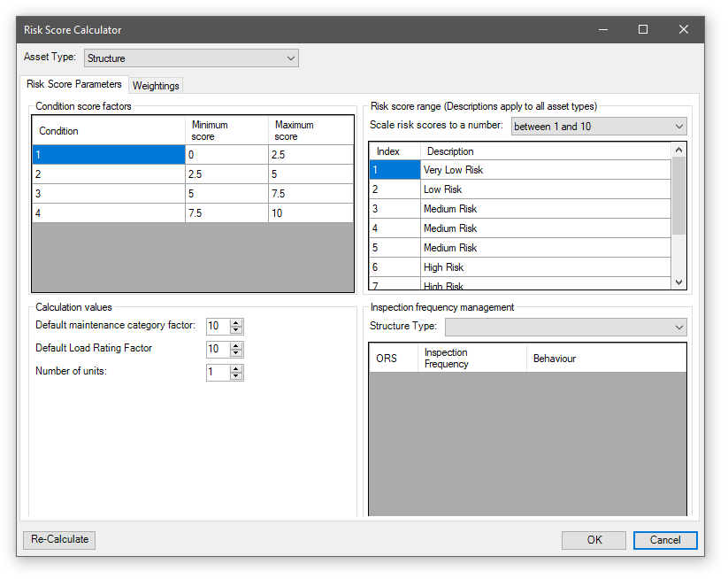Cancel the Risk Score Calculator dialog

click(665, 540)
